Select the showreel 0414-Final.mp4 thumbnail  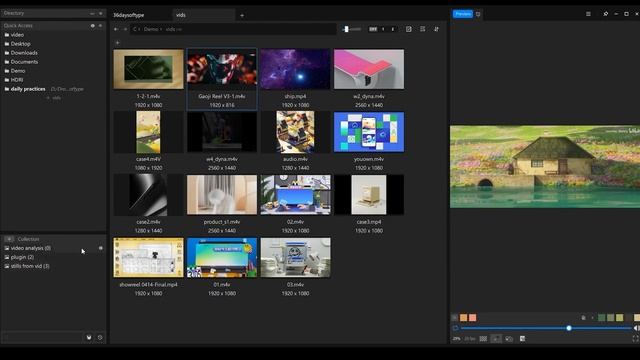[x=149, y=258]
